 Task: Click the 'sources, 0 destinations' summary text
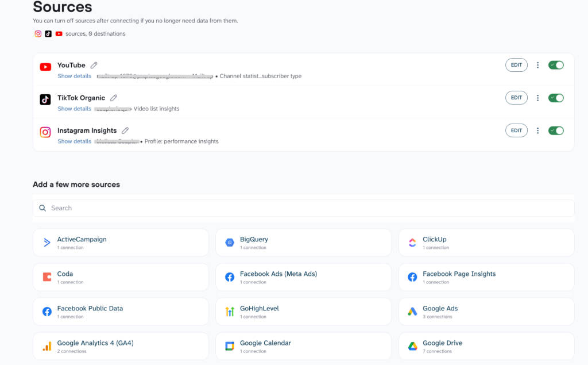click(x=95, y=34)
